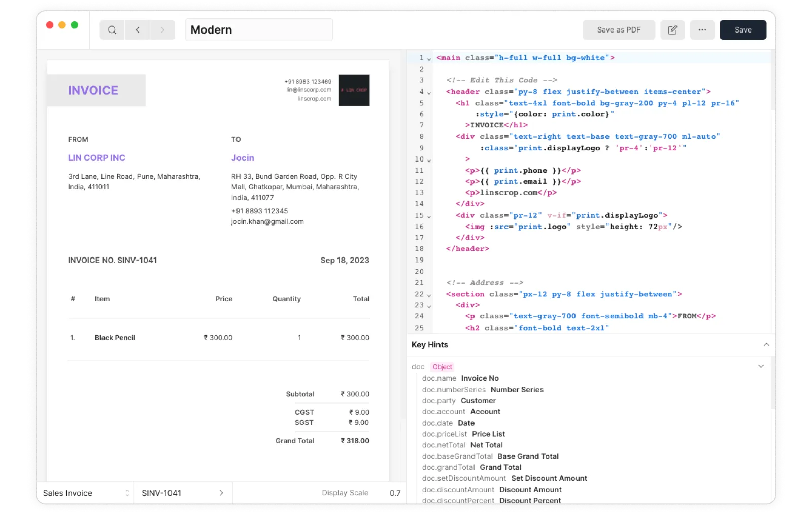
Task: Click the search magnifier icon
Action: pos(112,30)
